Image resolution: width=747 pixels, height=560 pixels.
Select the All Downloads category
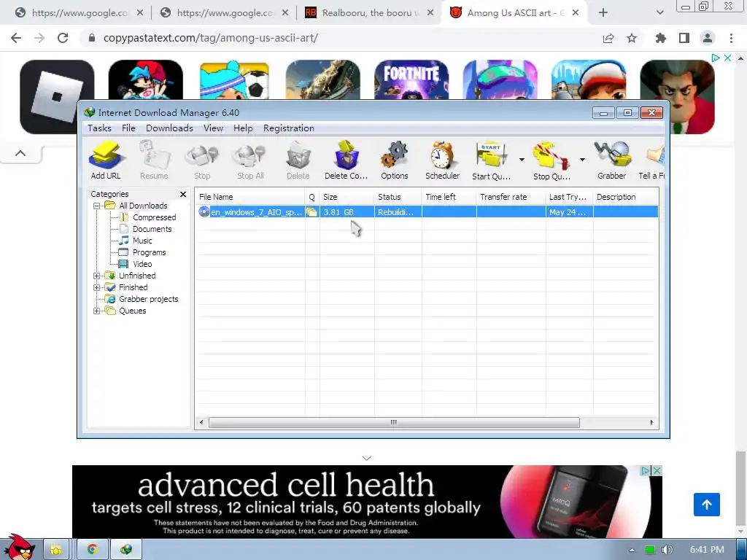coord(143,206)
